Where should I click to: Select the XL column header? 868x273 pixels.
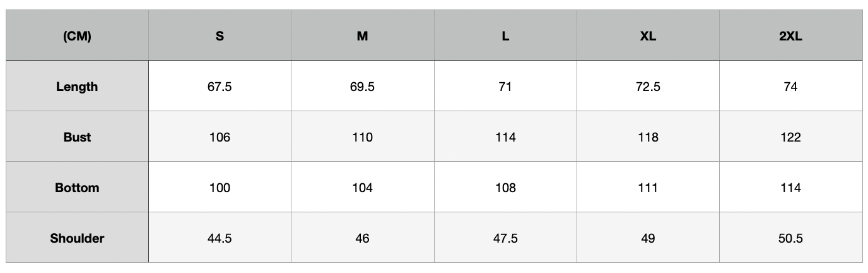coord(648,36)
